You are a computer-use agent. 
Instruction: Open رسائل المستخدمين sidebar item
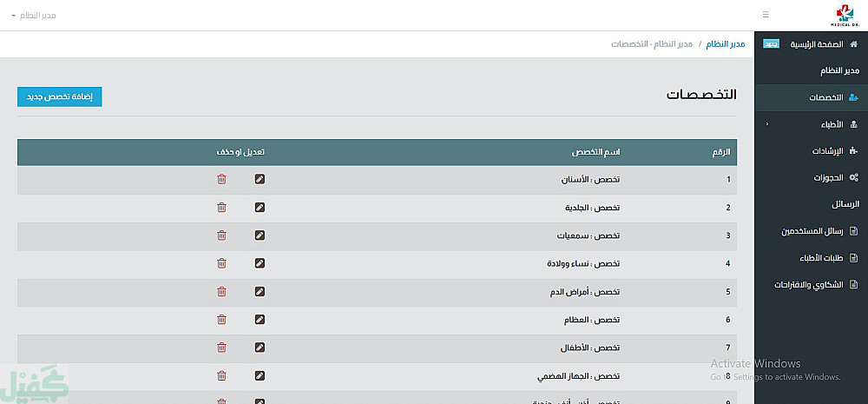click(811, 231)
